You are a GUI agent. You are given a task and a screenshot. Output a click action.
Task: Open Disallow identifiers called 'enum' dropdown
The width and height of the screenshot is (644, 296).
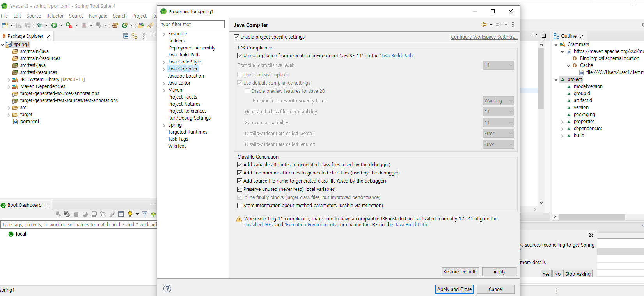(499, 144)
